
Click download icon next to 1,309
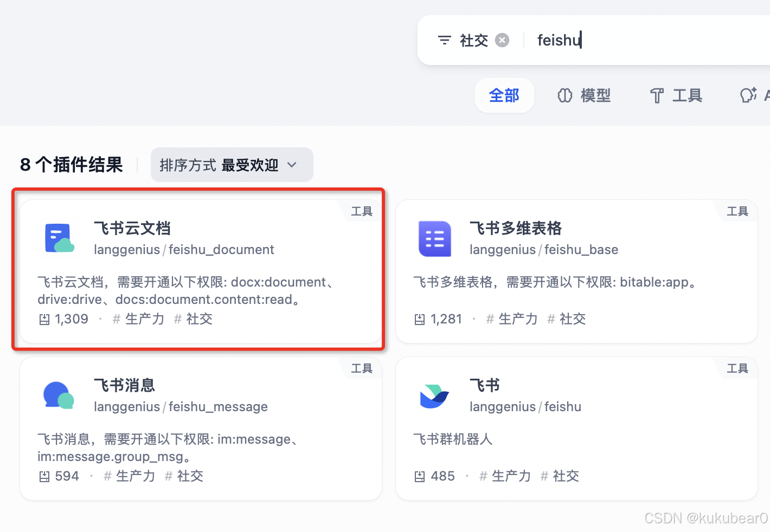coord(44,320)
